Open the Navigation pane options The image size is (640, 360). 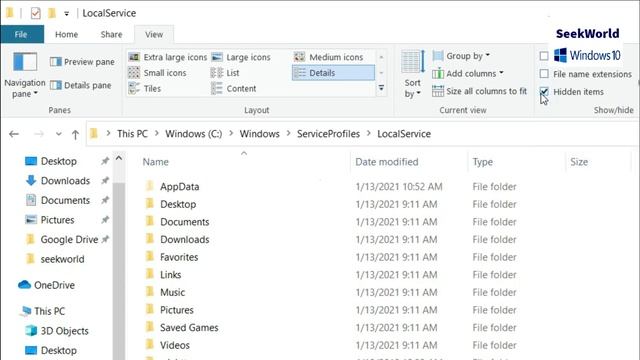(x=25, y=76)
